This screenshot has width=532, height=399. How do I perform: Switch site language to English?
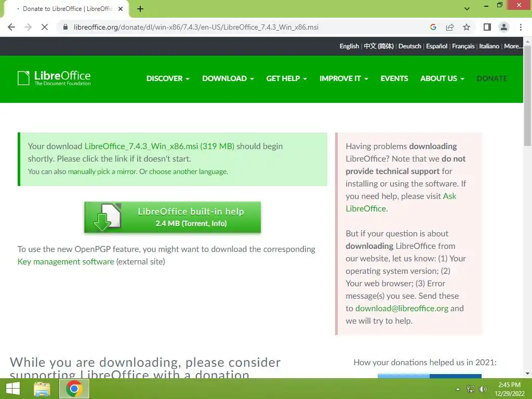(x=349, y=46)
